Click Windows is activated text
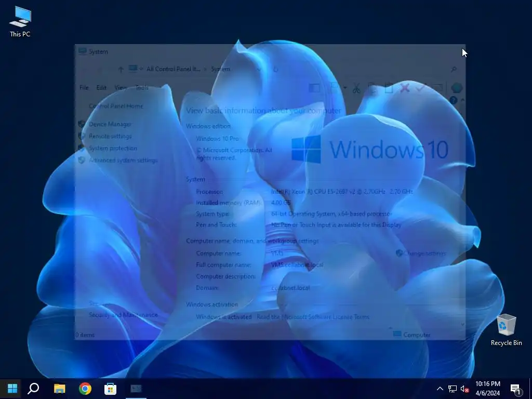Image resolution: width=532 pixels, height=399 pixels. (x=223, y=317)
